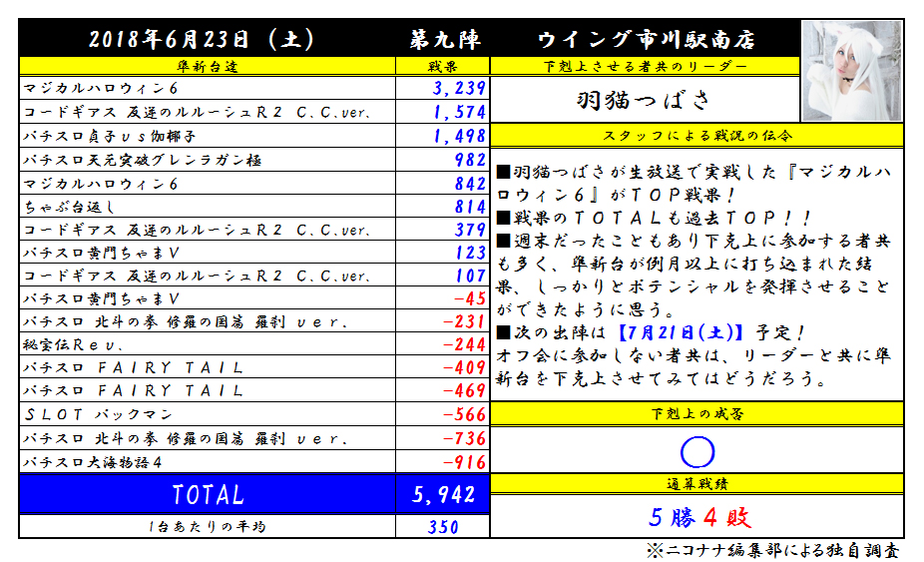The width and height of the screenshot is (924, 562).
Task: Select the leader name 羽猫つばさ
Action: click(x=645, y=100)
